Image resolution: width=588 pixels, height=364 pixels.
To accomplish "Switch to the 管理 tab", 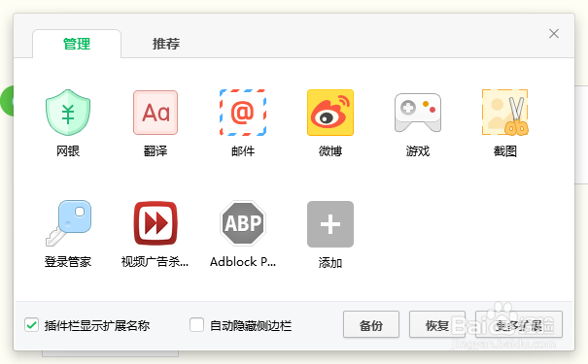I will pyautogui.click(x=77, y=44).
